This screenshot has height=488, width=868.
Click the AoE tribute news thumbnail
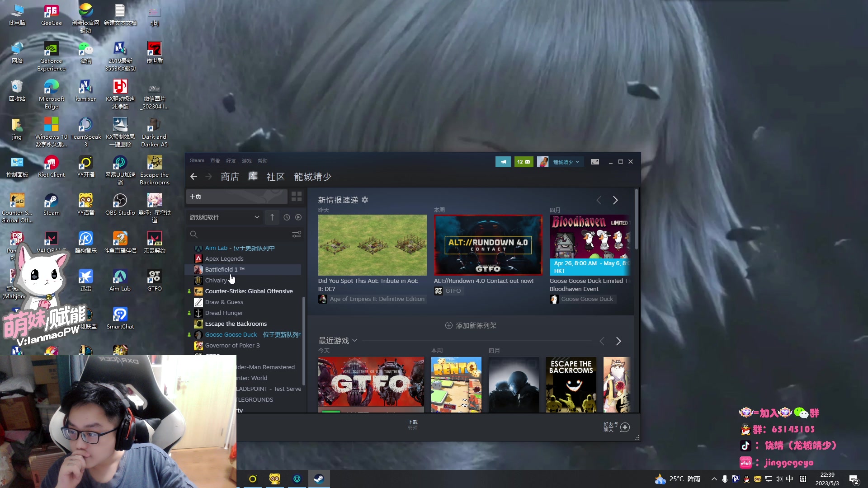coord(372,245)
